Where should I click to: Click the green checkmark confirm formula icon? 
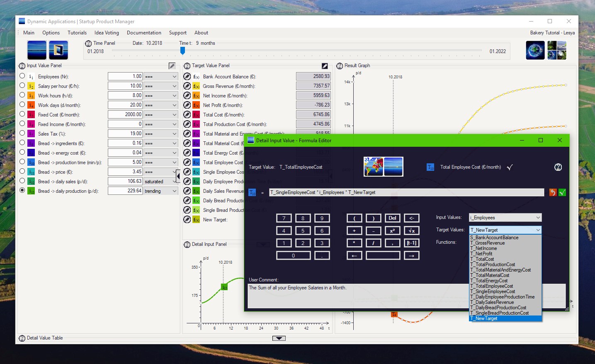(x=562, y=192)
